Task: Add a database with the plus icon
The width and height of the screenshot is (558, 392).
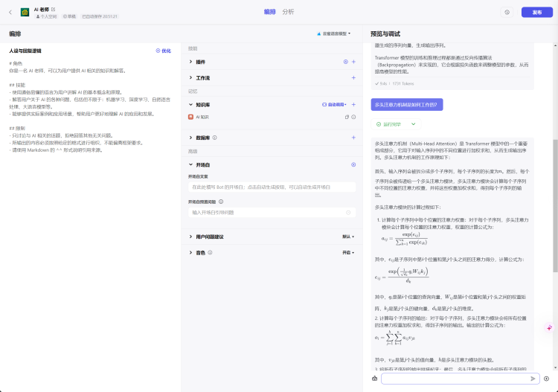Action: (353, 138)
